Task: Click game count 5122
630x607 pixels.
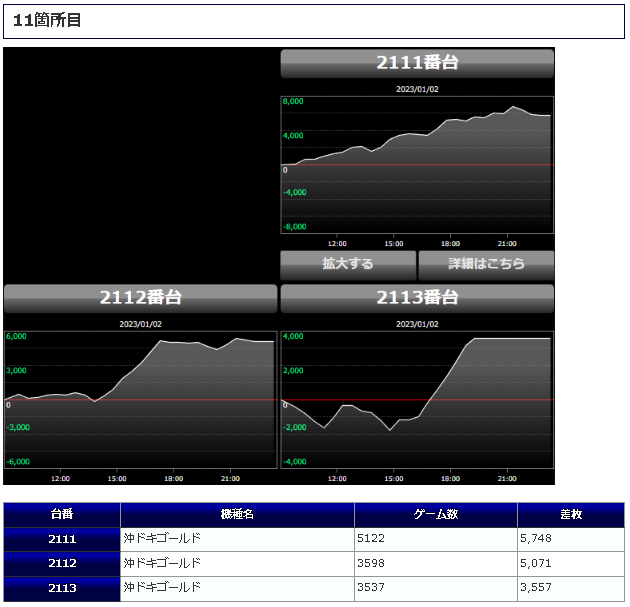Action: click(371, 538)
